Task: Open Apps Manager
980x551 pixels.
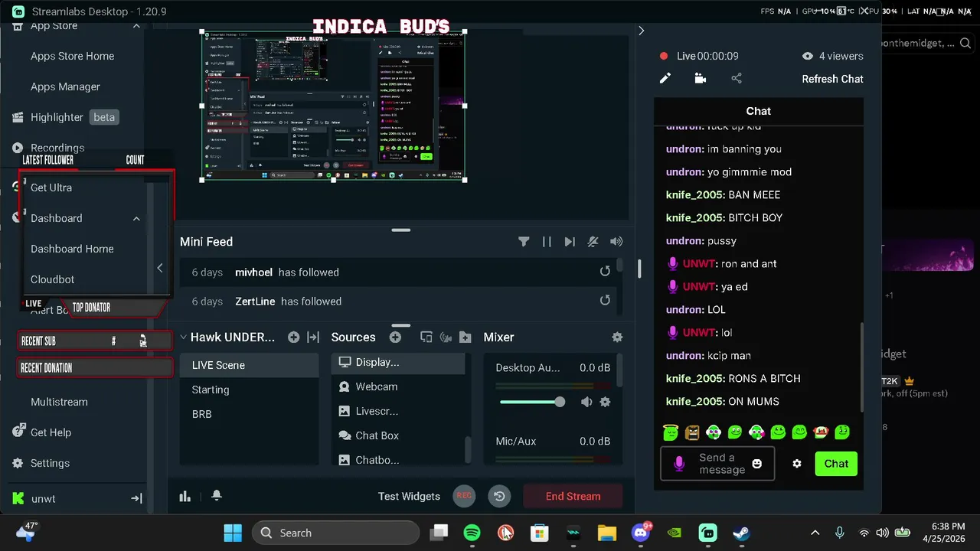Action: pos(65,86)
